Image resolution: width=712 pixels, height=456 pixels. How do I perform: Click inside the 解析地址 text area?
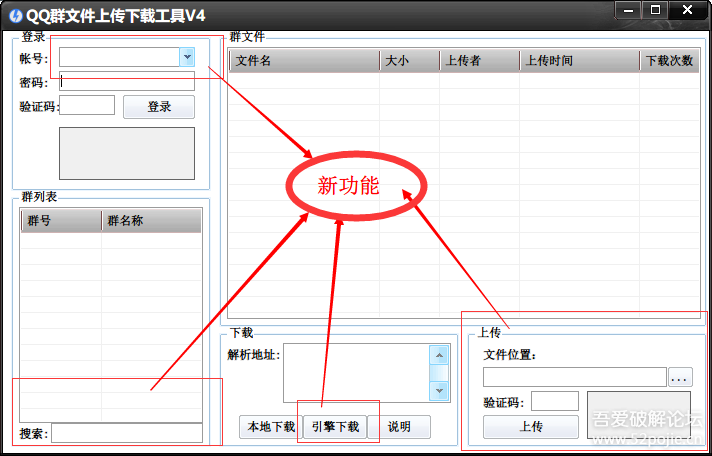(356, 373)
